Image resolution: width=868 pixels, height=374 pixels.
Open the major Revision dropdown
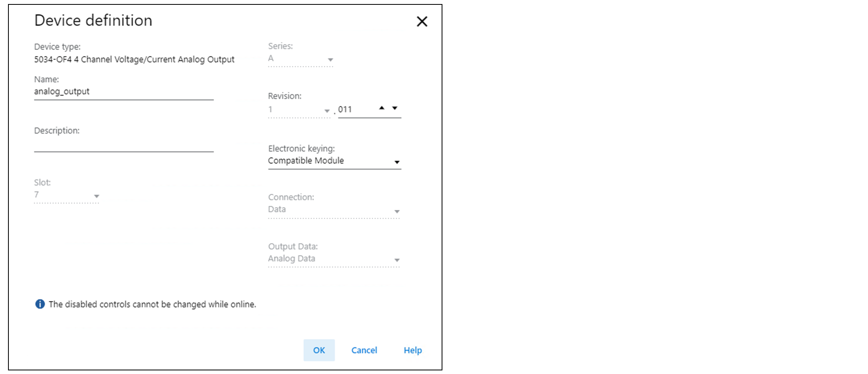tap(327, 111)
